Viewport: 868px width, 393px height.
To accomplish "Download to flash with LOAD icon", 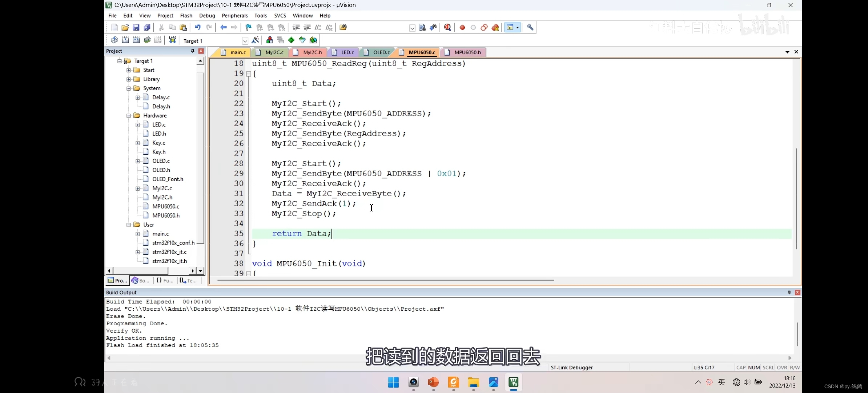I will click(173, 40).
